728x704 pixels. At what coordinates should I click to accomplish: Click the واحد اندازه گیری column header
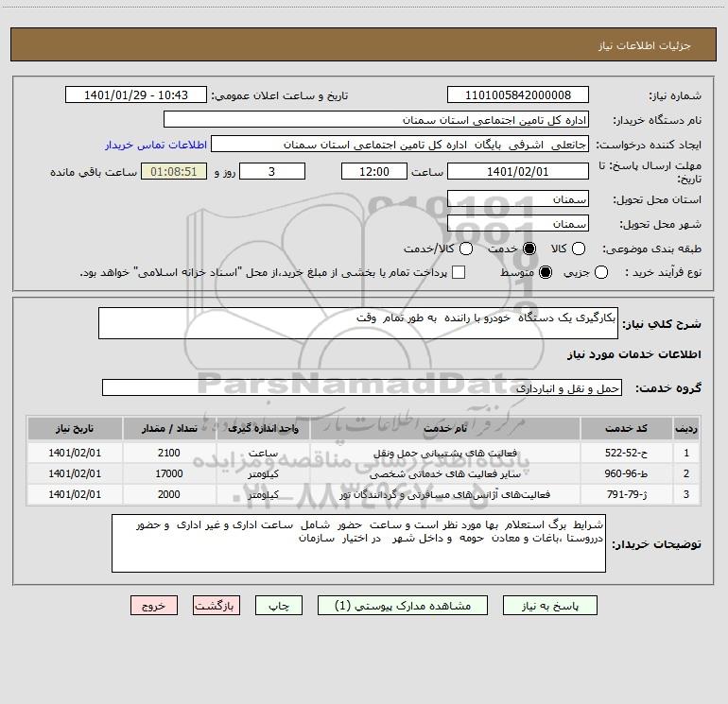coord(263,428)
